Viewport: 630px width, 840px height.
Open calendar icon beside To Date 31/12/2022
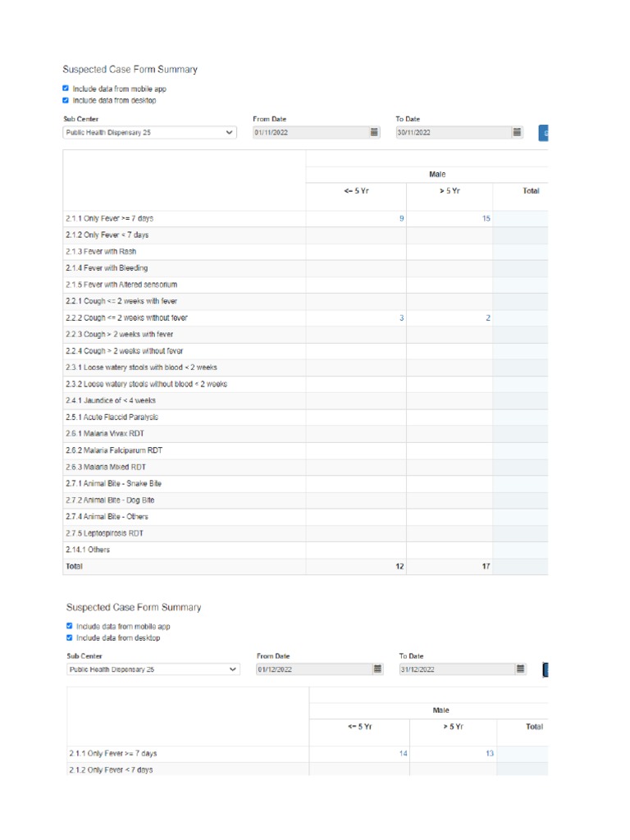520,669
